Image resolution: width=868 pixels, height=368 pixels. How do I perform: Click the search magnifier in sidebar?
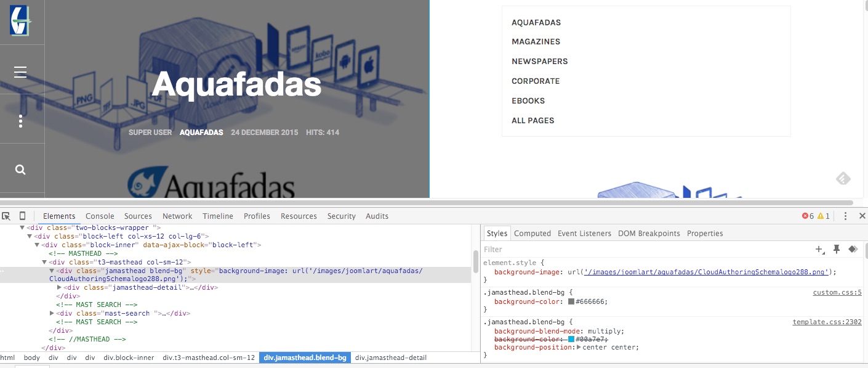tap(20, 170)
